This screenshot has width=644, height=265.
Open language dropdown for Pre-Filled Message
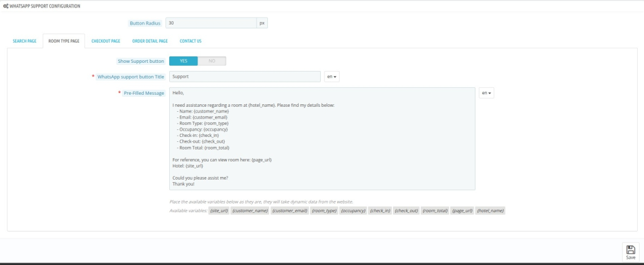486,93
